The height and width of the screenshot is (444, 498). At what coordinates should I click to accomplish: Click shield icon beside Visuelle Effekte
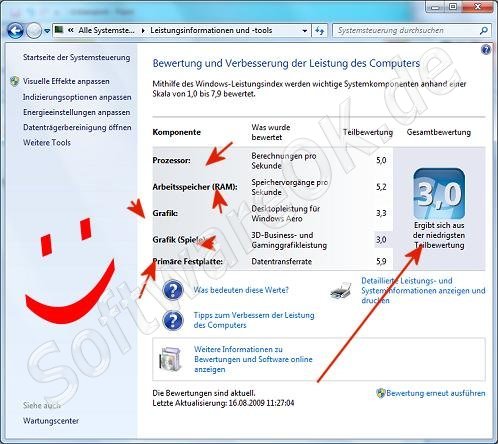pyautogui.click(x=14, y=81)
